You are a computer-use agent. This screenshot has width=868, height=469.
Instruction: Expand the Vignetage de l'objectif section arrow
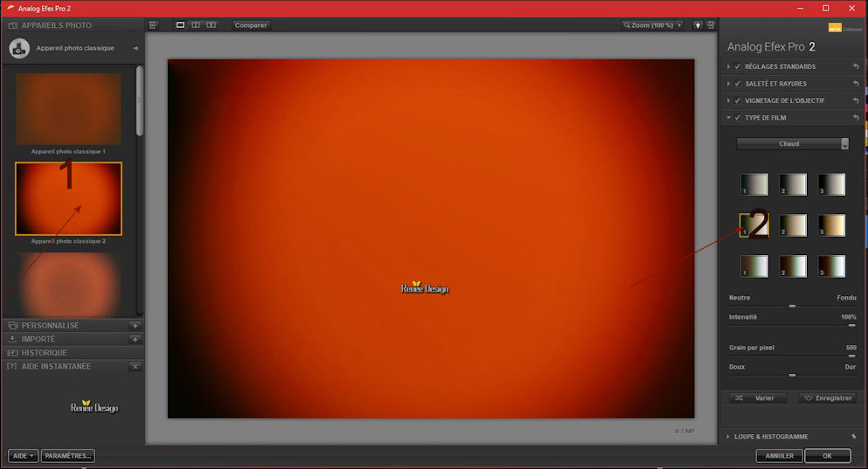728,100
